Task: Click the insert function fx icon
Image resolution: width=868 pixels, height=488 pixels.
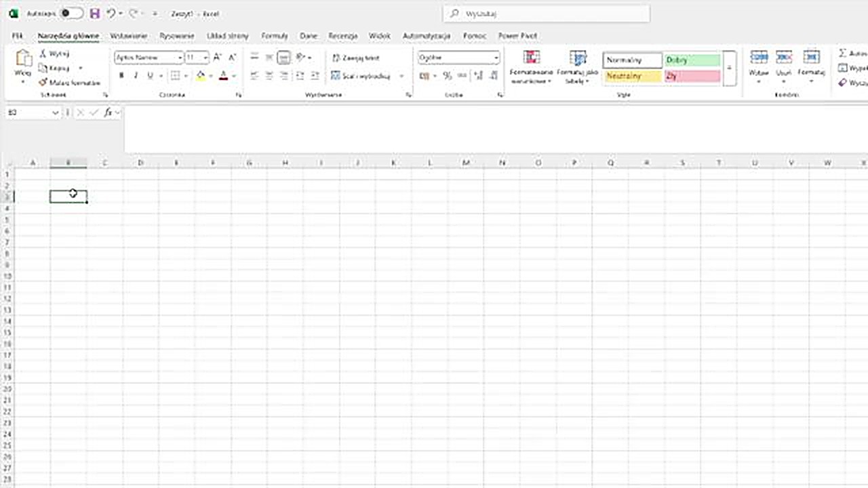Action: click(108, 113)
